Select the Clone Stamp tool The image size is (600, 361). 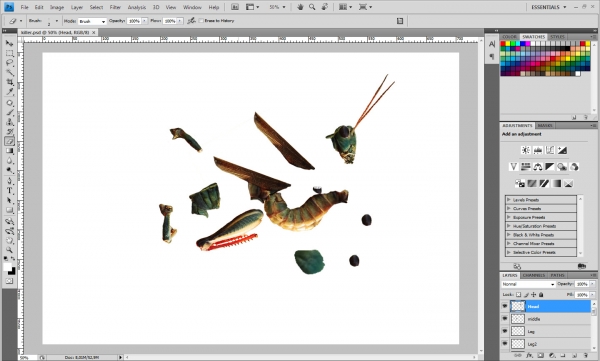click(9, 122)
